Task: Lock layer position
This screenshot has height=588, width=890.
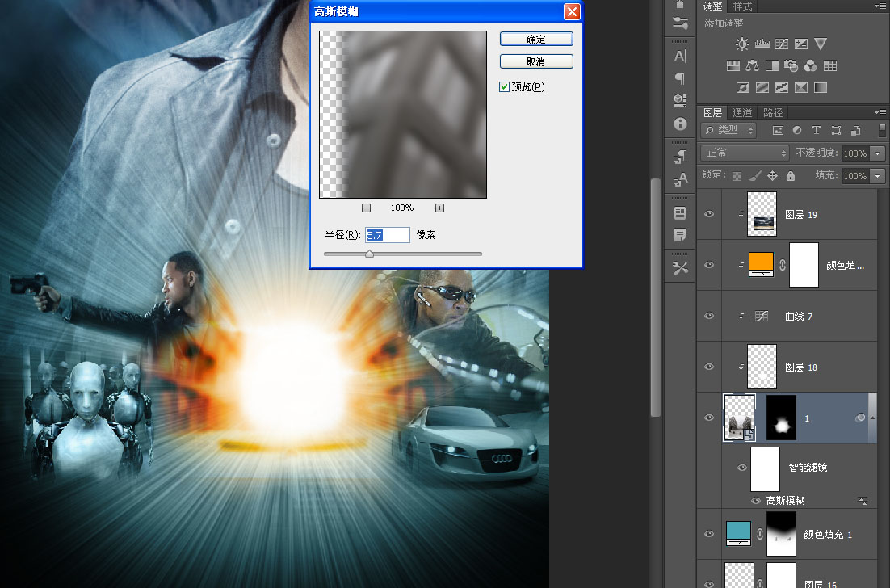Action: coord(773,176)
